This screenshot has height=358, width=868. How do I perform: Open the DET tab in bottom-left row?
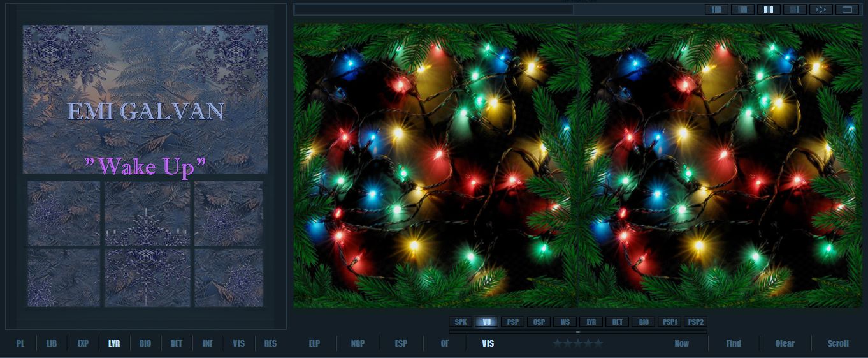(x=177, y=343)
